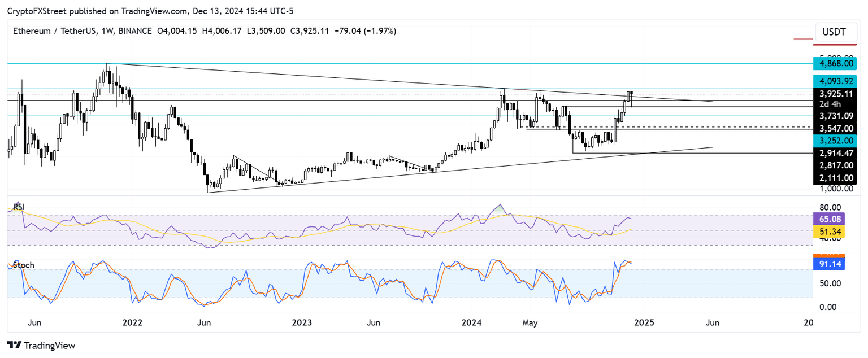Click the 80.00 RSI scale value
Screen dimensions: 868x358
[x=829, y=207]
